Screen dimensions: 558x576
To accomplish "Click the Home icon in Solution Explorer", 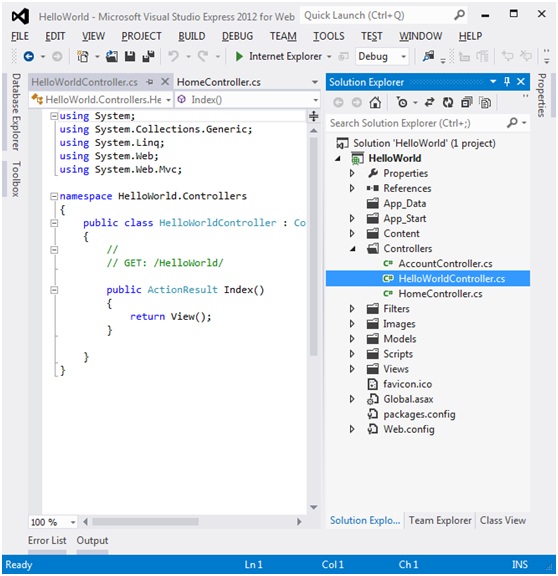I will tap(375, 102).
